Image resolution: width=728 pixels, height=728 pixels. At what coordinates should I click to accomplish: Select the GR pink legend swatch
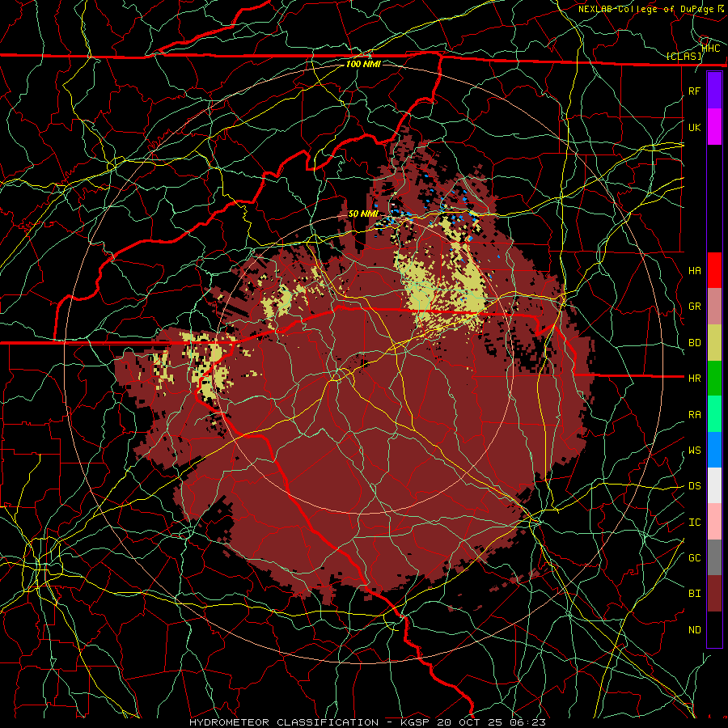(714, 307)
